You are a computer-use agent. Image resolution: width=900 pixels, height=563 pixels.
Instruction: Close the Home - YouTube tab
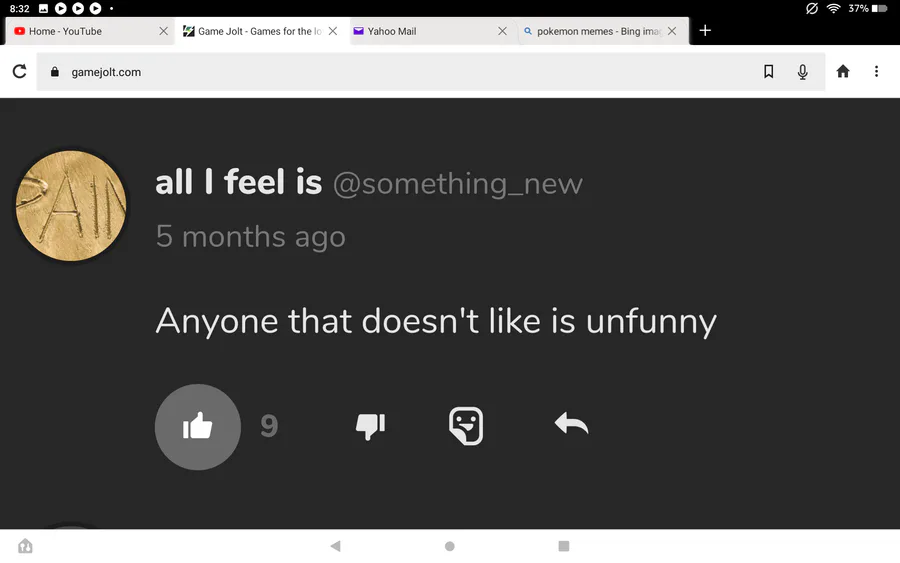(x=164, y=31)
